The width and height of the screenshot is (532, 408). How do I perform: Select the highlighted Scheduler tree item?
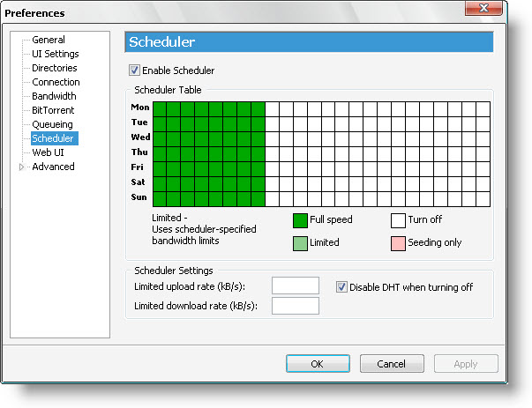coord(55,138)
